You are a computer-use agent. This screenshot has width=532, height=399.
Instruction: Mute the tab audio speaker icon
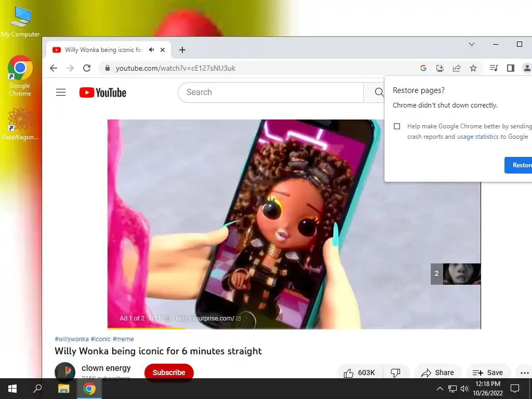(x=152, y=50)
